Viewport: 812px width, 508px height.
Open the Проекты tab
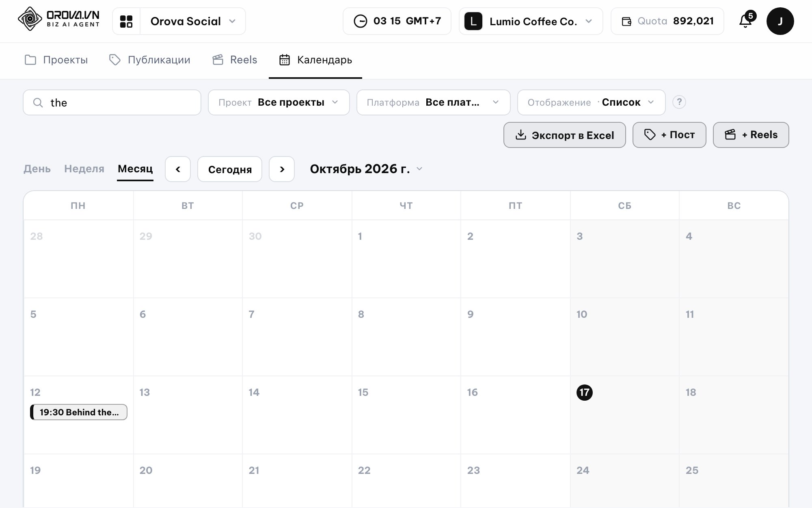56,60
